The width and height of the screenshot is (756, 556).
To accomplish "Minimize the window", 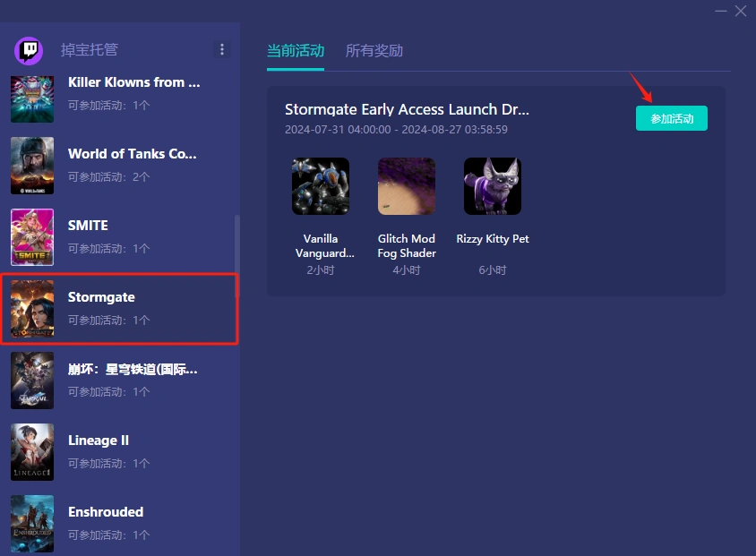I will pyautogui.click(x=721, y=11).
